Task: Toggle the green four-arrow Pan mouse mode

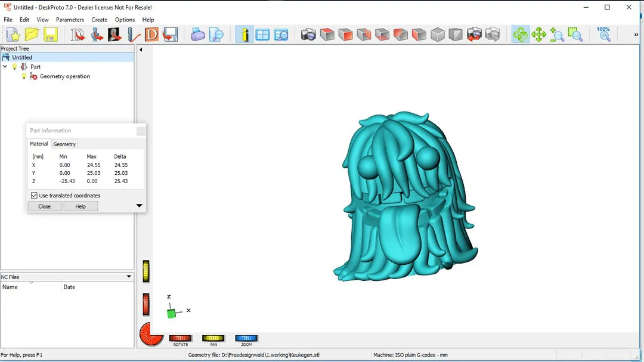Action: click(538, 35)
